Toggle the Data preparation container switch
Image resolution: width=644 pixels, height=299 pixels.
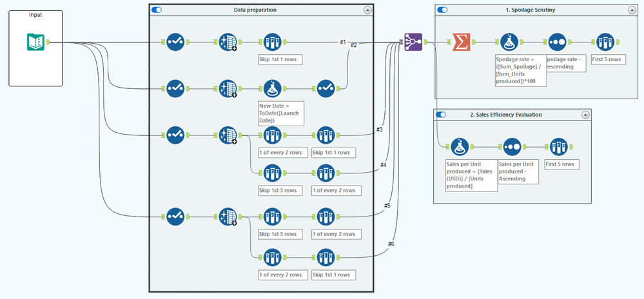coord(157,10)
